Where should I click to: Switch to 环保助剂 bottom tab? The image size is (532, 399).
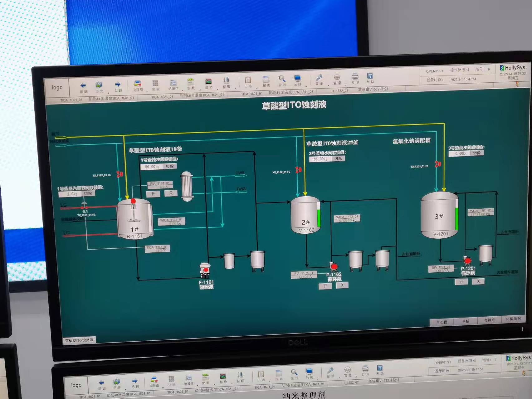tap(513, 319)
